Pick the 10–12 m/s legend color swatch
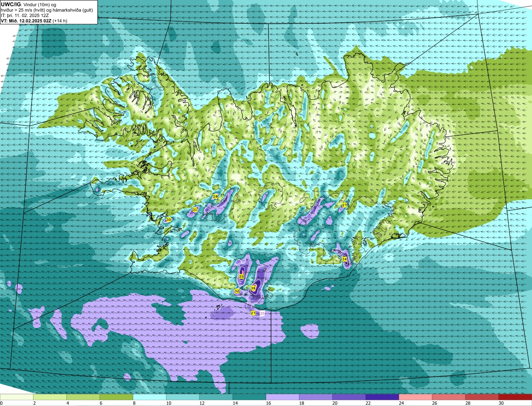The height and width of the screenshot is (406, 532). pyautogui.click(x=183, y=397)
